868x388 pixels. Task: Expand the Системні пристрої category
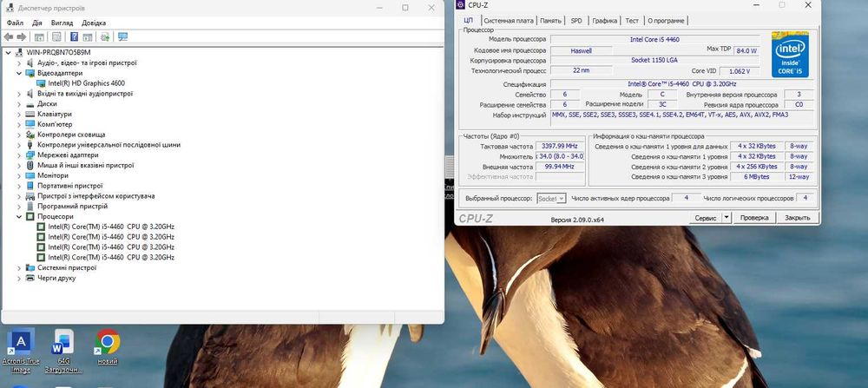[x=19, y=268]
